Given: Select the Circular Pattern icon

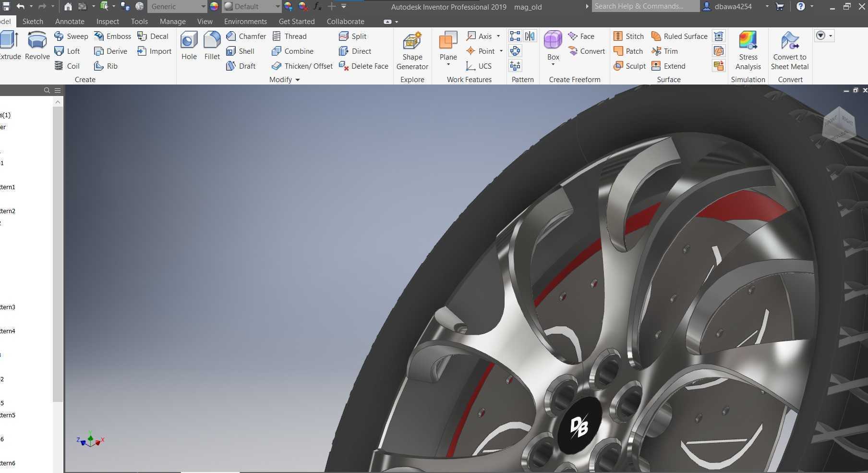Looking at the screenshot, I should tap(515, 51).
